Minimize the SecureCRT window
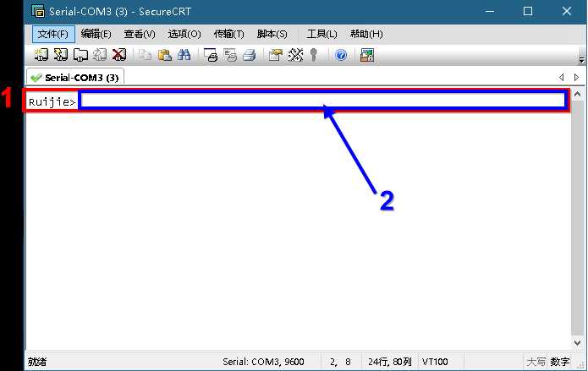This screenshot has width=588, height=371. [489, 11]
